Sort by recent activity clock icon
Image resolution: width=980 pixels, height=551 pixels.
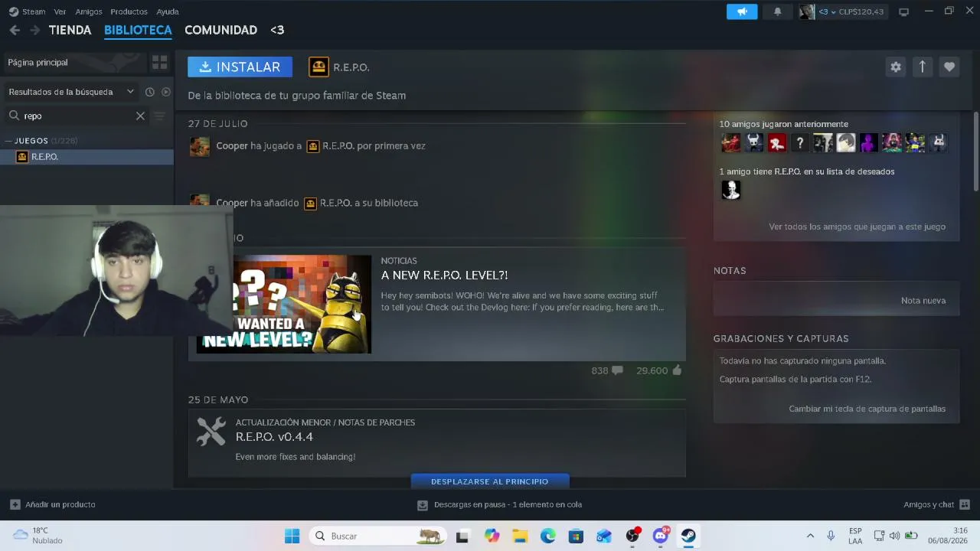149,92
